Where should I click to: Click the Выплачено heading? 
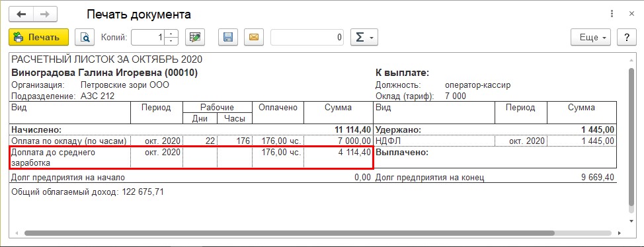point(403,152)
